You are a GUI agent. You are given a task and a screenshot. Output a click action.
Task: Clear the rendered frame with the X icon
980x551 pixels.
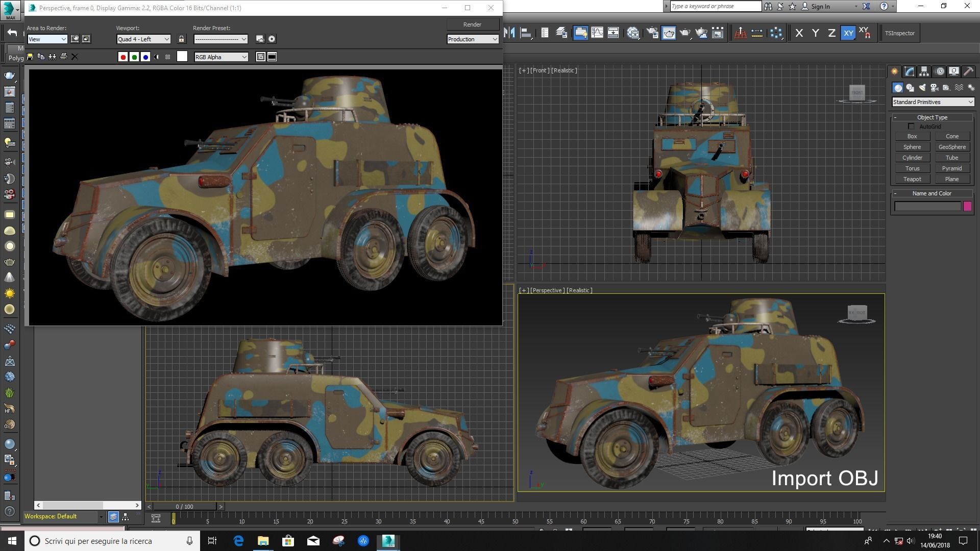tap(75, 57)
